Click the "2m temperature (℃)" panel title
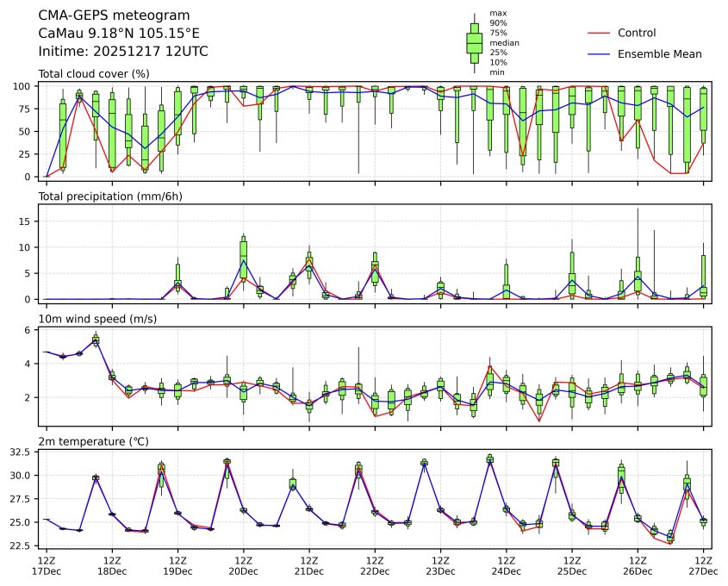This screenshot has width=728, height=586. (x=93, y=442)
